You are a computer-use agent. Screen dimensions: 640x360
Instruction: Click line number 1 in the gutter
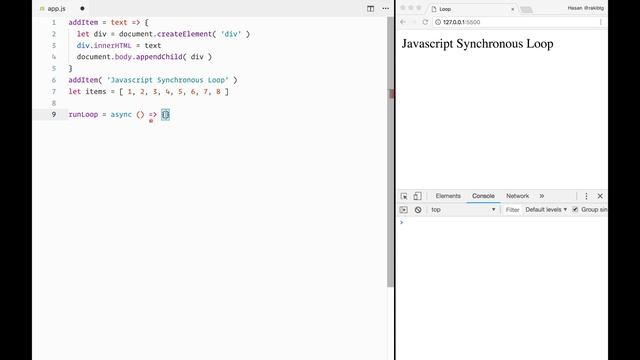tap(53, 22)
